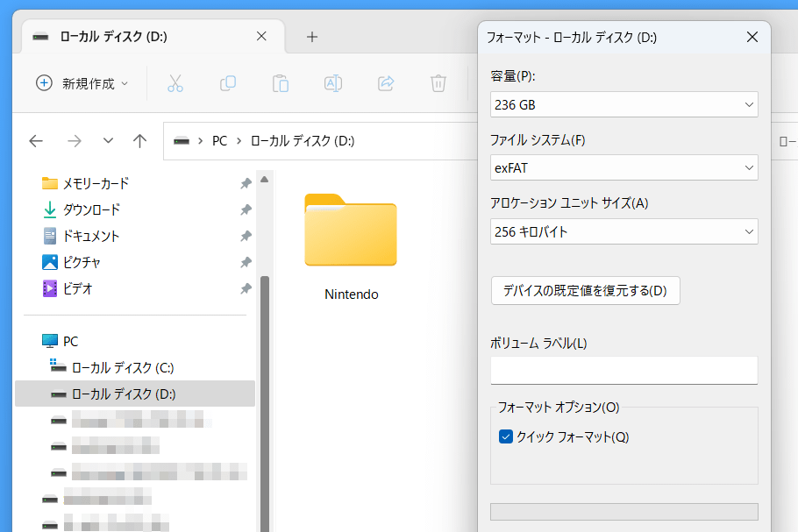Viewport: 798px width, 532px height.
Task: Click the Cut scissors icon
Action: [x=175, y=83]
